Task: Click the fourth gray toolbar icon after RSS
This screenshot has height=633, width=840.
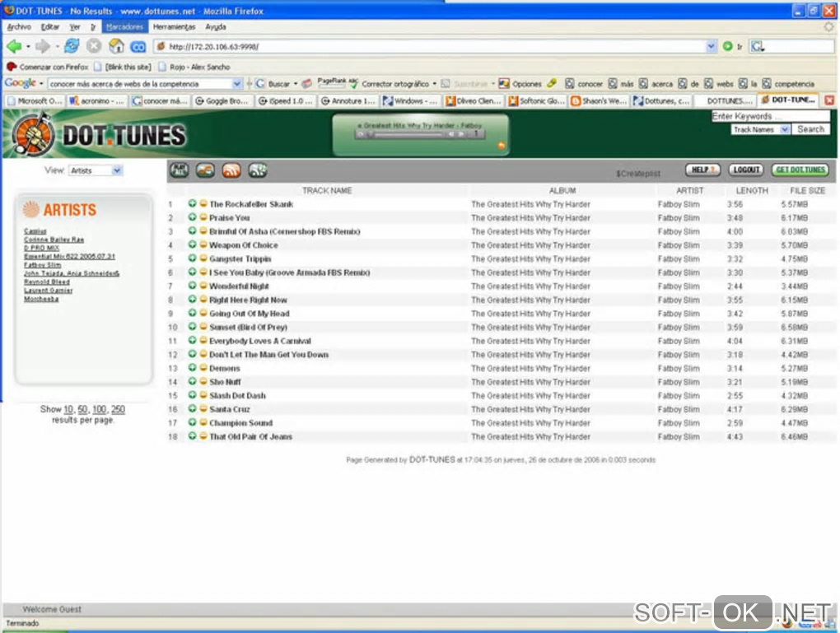Action: point(258,171)
